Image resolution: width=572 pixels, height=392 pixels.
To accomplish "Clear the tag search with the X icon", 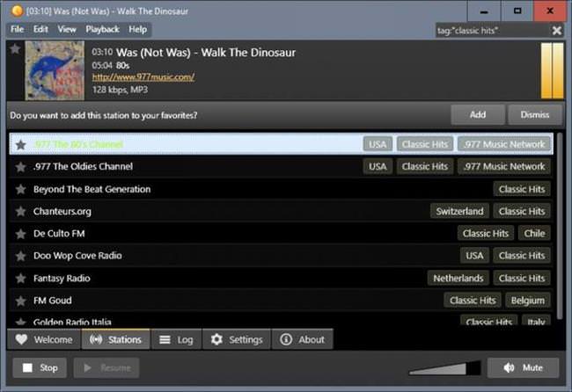I will pos(557,31).
